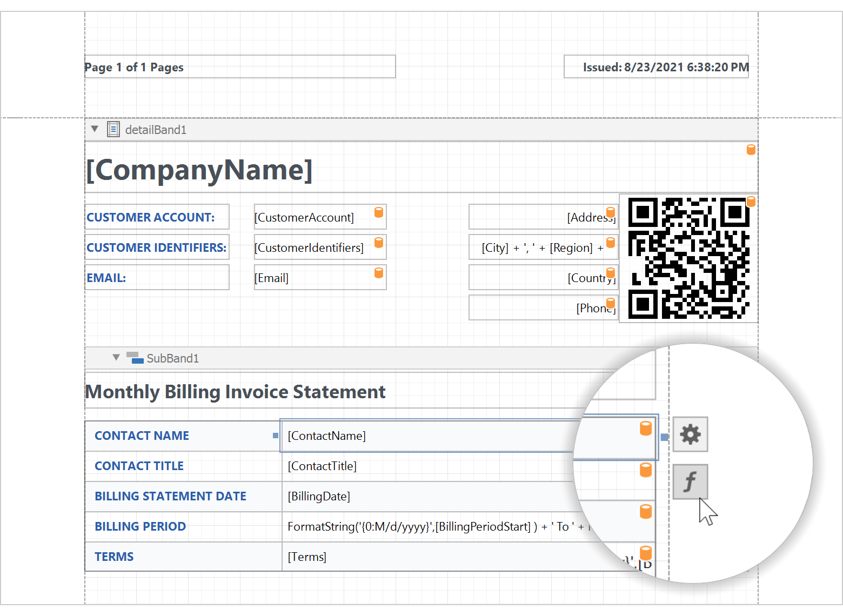Screen dimensions: 843x616
Task: Select the QR code barcode element
Action: (688, 258)
